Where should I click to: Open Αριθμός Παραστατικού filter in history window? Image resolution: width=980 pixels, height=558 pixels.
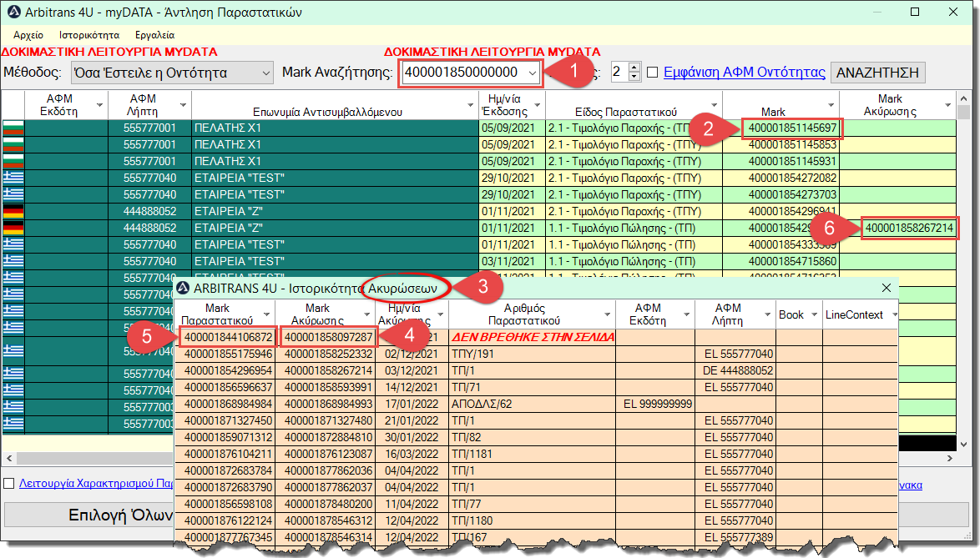point(607,314)
